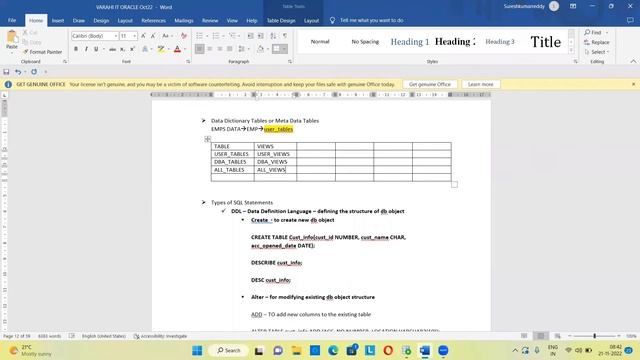Apply yellow text highlight color

(x=161, y=49)
